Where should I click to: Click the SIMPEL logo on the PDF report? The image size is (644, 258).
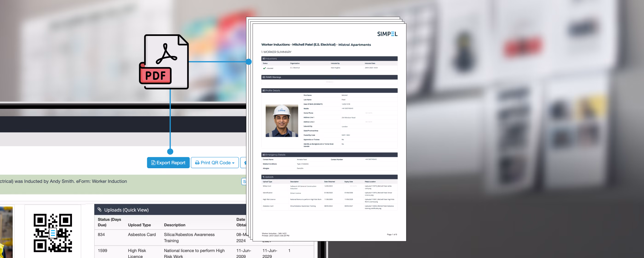pos(387,34)
